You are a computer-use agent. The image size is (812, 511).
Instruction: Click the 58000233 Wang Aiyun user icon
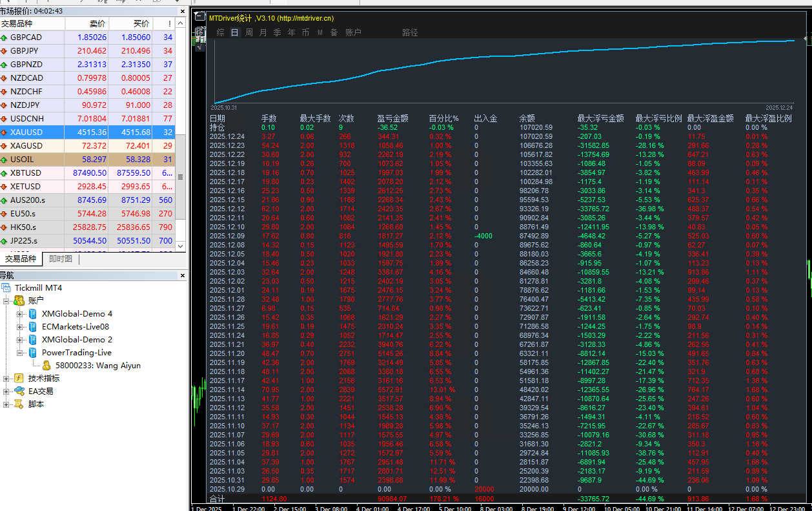coord(46,365)
